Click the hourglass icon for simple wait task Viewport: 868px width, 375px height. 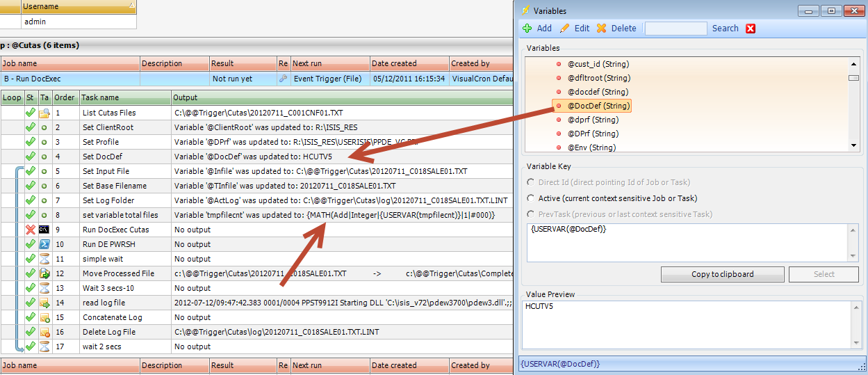44,259
